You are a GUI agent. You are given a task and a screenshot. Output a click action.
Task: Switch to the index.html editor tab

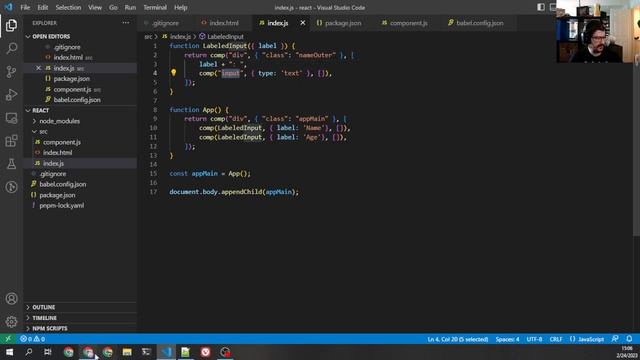(224, 23)
